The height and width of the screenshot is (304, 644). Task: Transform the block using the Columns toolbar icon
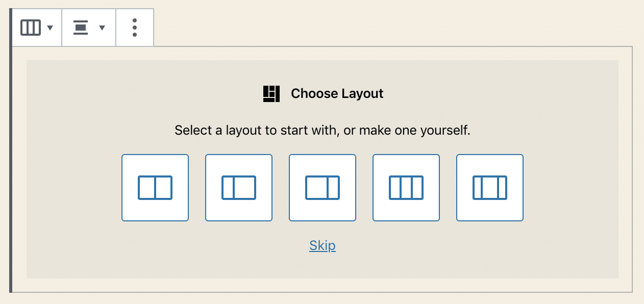[x=31, y=27]
